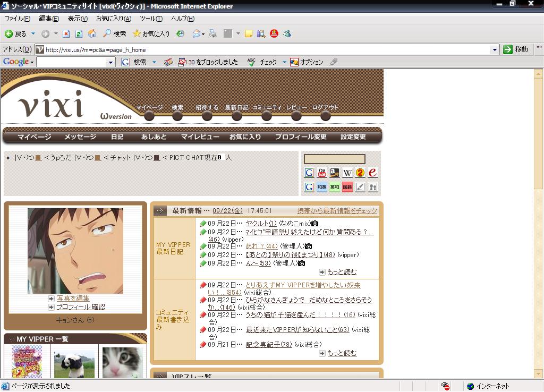Click the page vertical scrollbar down arrow

pyautogui.click(x=538, y=374)
